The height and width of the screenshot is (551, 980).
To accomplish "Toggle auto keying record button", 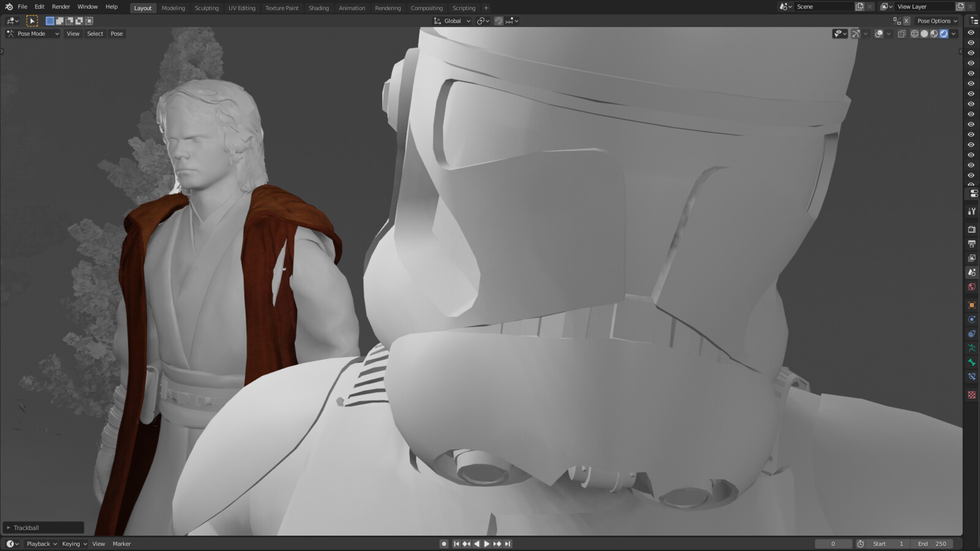I will coord(444,544).
